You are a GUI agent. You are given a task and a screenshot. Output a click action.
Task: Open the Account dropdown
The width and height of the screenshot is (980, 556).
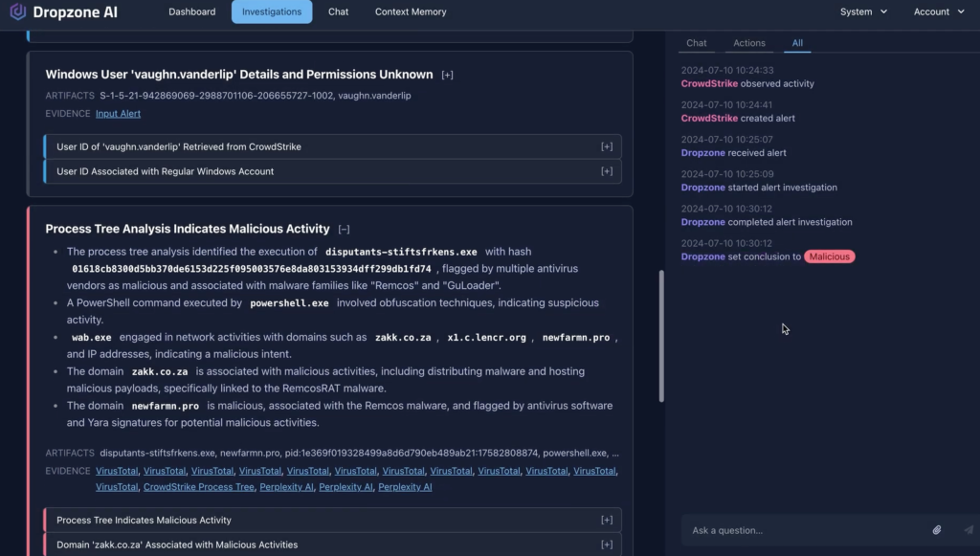(x=933, y=11)
